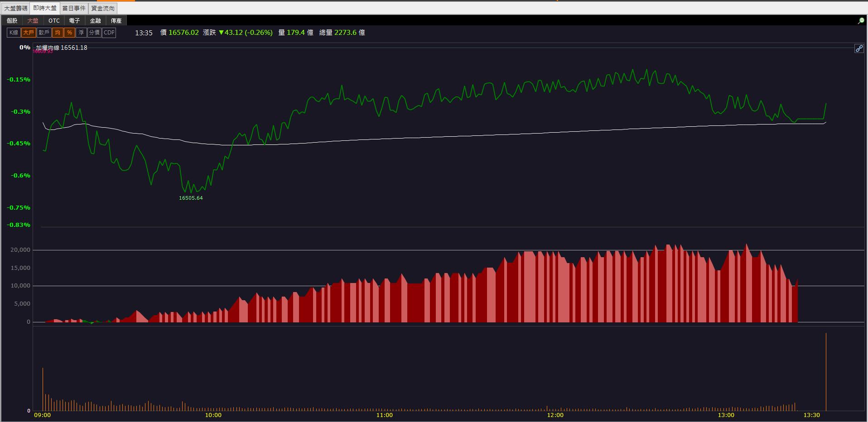Viewport: 868px width, 422px height.
Task: Select the 即時大盤 tab
Action: (45, 8)
